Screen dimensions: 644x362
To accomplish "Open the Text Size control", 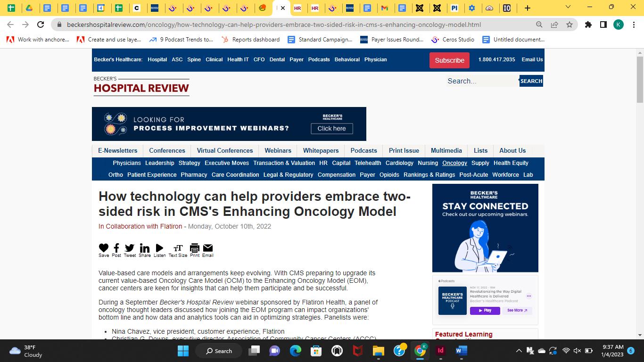I will 178,248.
